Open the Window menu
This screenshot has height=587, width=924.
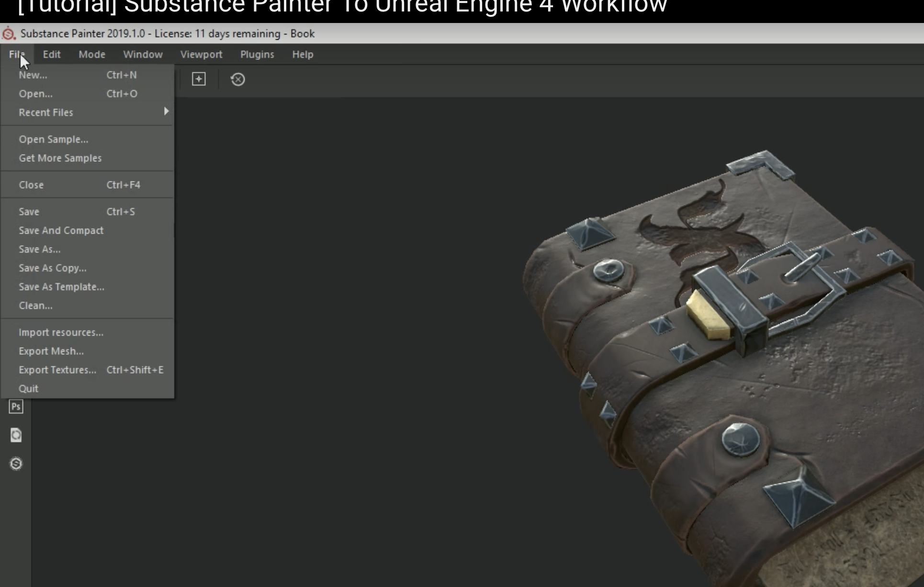pyautogui.click(x=143, y=55)
